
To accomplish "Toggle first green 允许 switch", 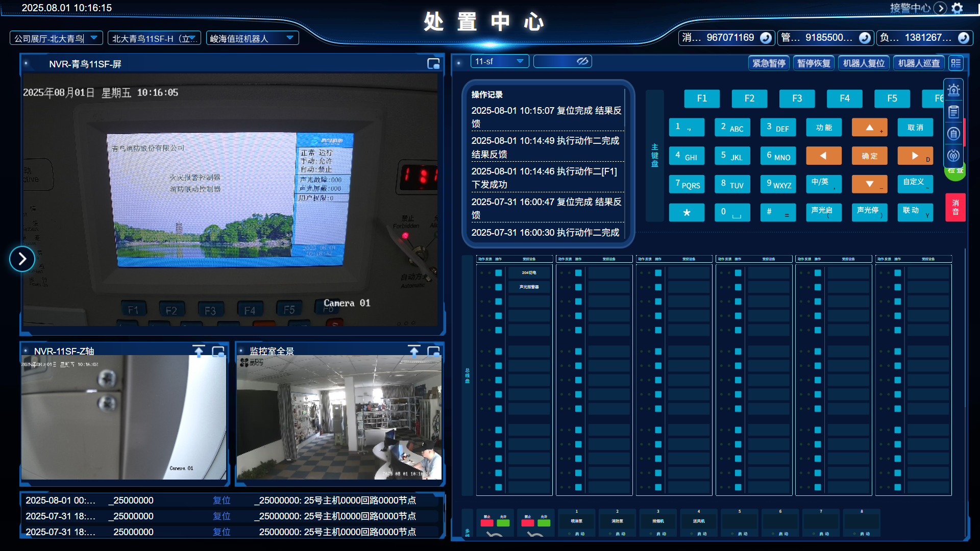I will (x=503, y=522).
